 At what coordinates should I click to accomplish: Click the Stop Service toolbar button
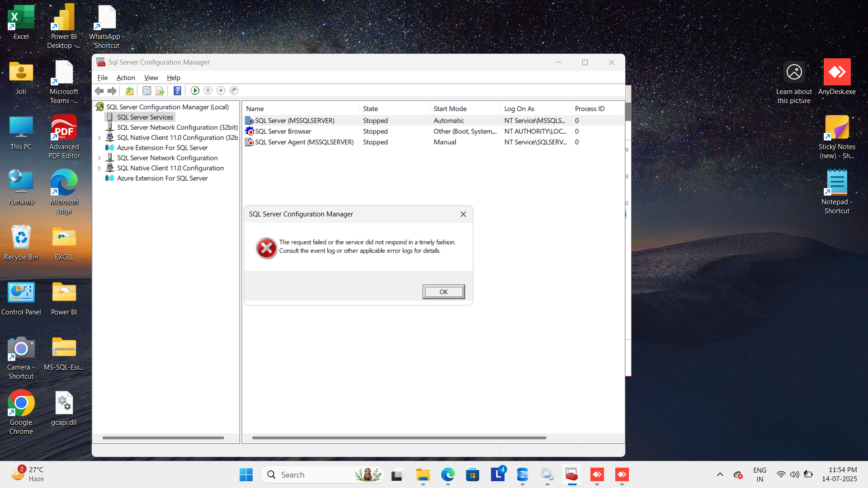(x=221, y=91)
